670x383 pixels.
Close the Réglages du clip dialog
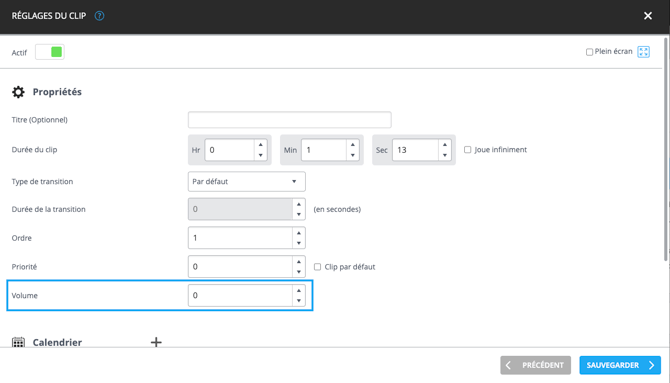[x=648, y=16]
